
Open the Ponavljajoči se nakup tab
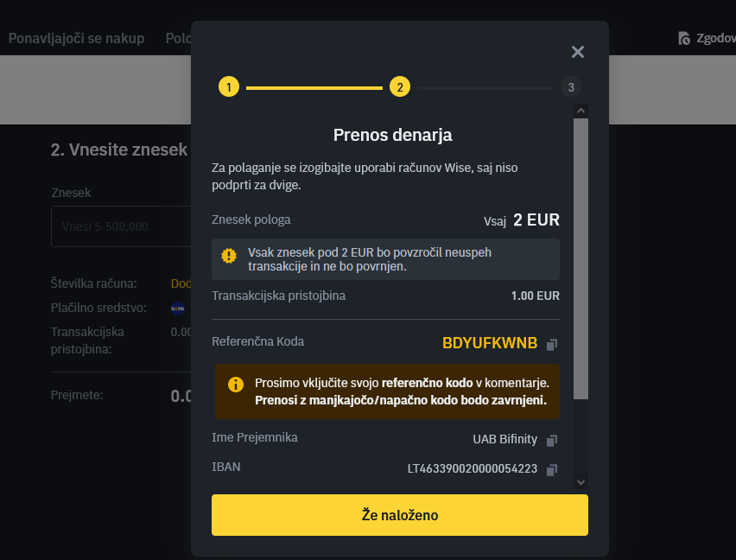point(77,39)
